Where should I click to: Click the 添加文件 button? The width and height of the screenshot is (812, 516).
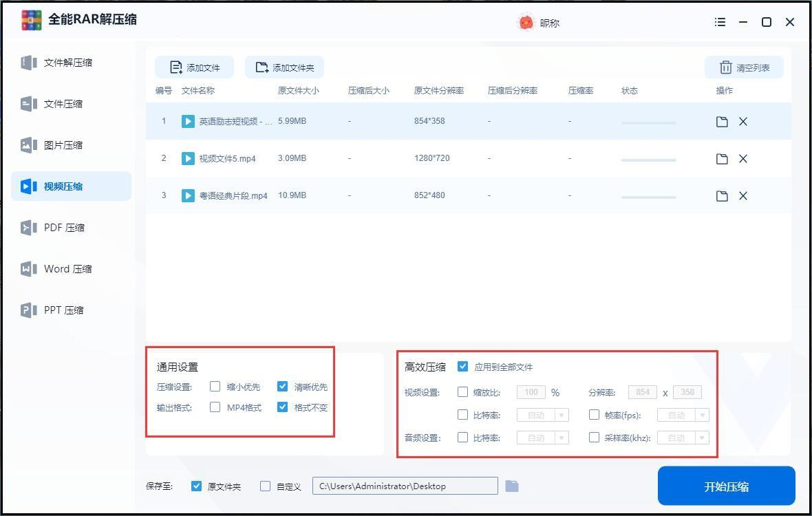[x=194, y=67]
